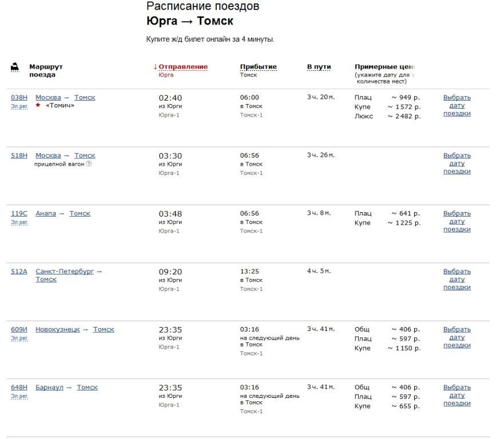Sort the schedule by Прибытие column
The width and height of the screenshot is (504, 439).
[258, 67]
